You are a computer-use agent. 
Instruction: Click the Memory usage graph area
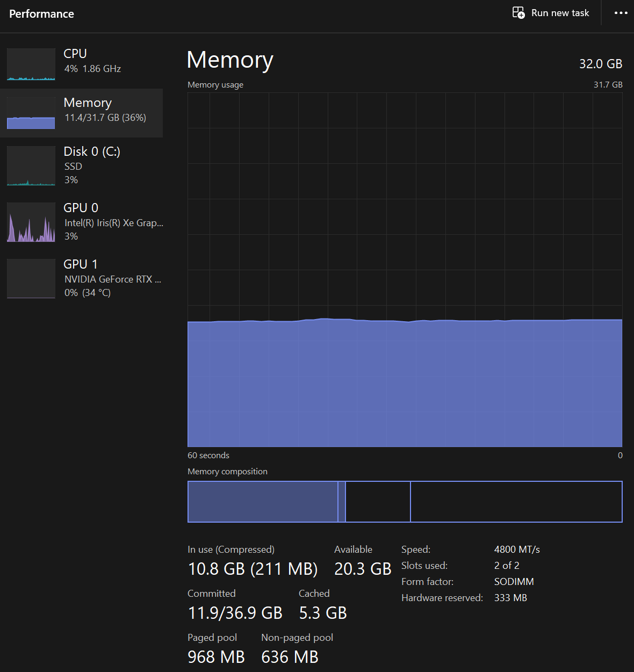[405, 269]
